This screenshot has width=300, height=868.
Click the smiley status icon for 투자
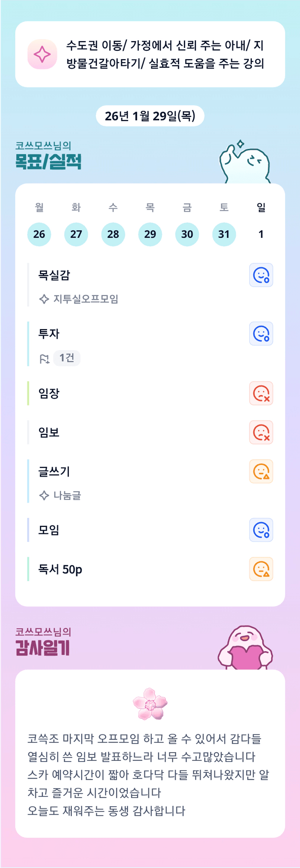tap(261, 333)
